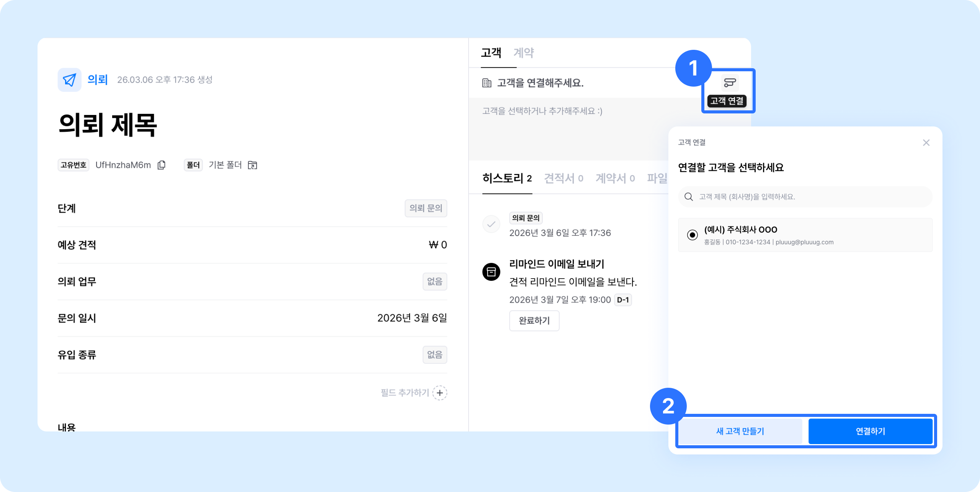Click the building icon beside 고객을 연결해주세요

[487, 83]
